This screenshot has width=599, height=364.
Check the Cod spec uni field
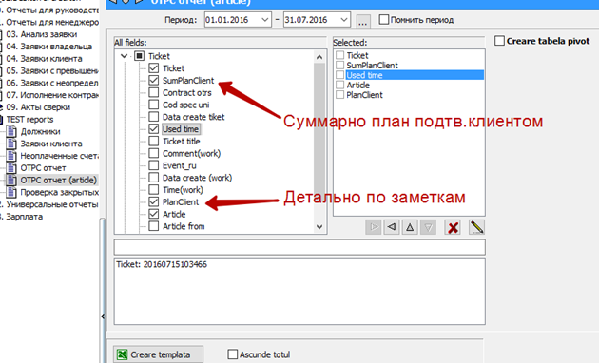154,105
